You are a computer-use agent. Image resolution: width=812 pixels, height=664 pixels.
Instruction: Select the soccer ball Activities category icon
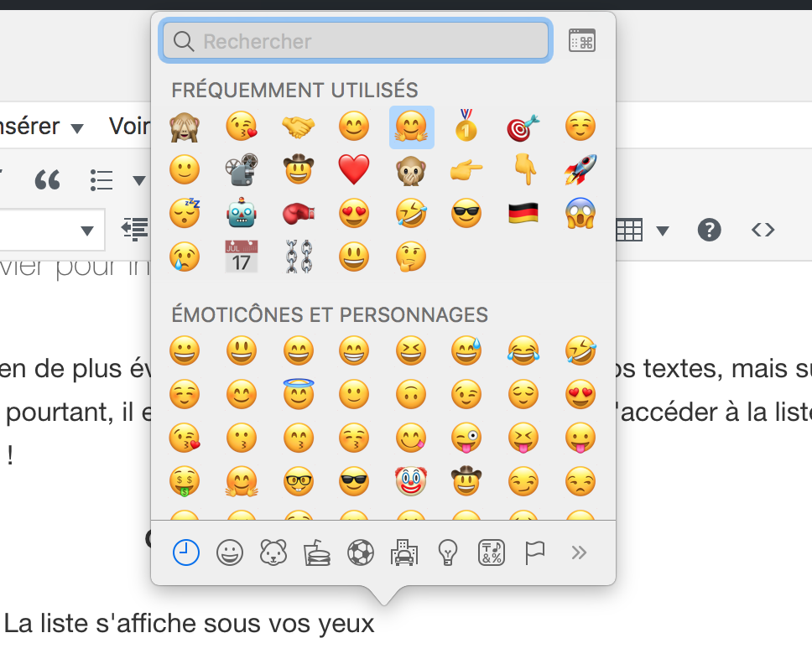(361, 552)
